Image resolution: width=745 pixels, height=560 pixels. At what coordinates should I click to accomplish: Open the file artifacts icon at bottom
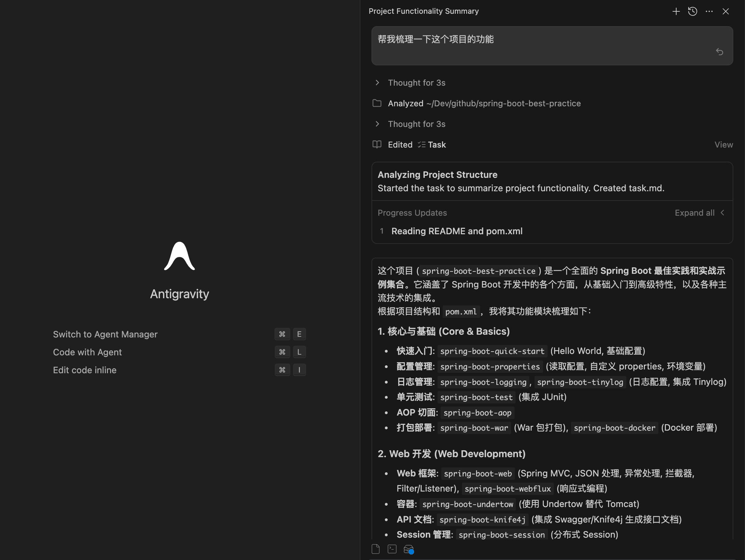[x=376, y=549]
